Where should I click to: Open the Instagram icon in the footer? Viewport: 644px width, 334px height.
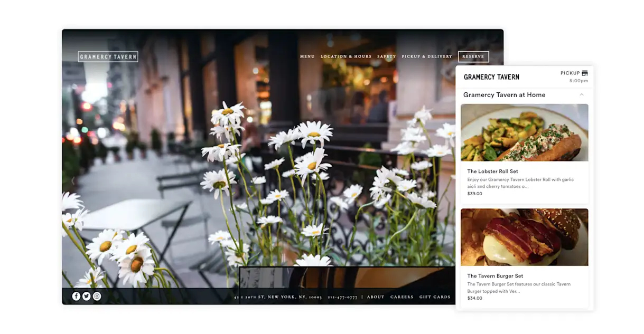click(x=97, y=296)
